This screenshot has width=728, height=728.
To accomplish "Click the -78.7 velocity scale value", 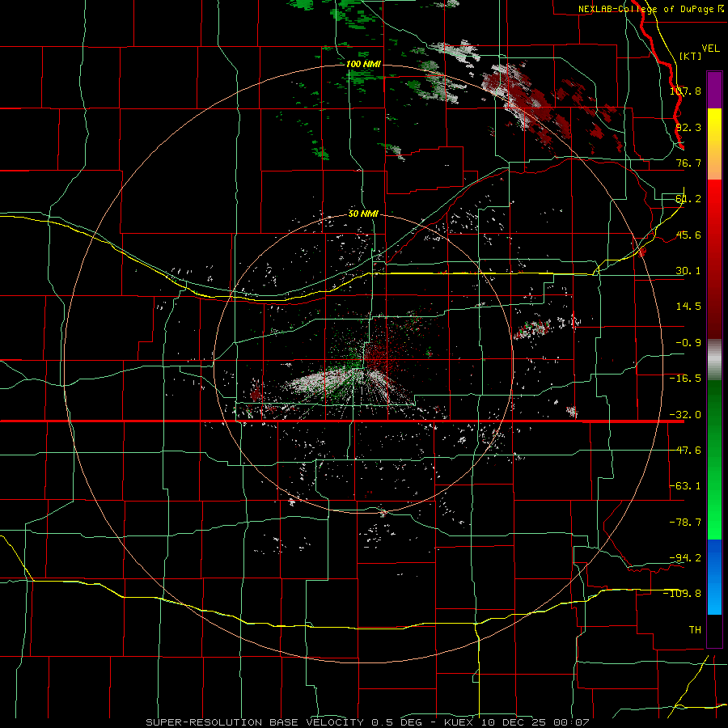I will click(685, 523).
